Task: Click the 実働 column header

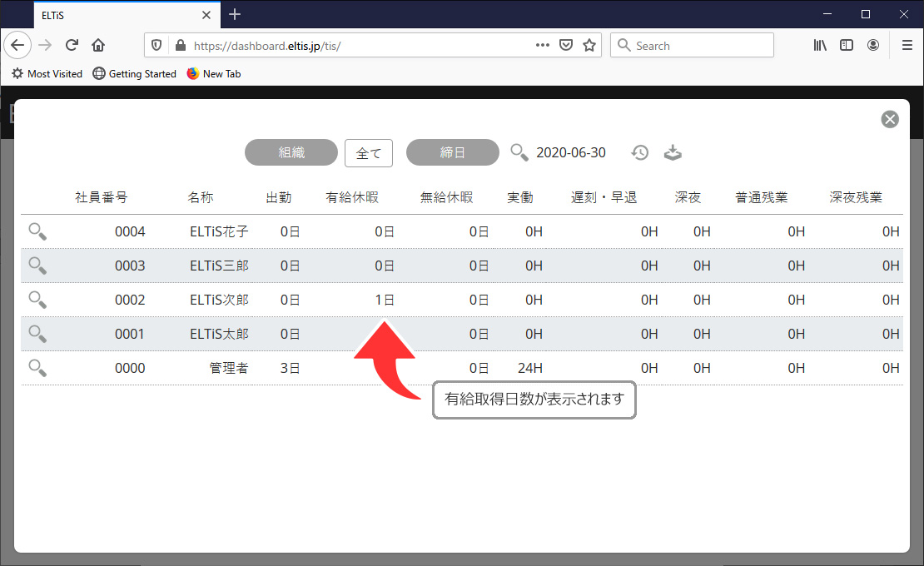Action: 520,197
